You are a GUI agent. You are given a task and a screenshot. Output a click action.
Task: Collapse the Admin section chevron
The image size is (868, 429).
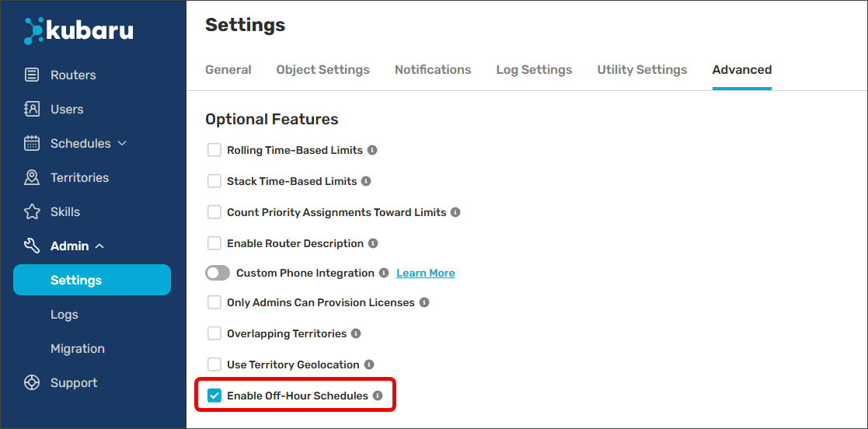[x=99, y=246]
